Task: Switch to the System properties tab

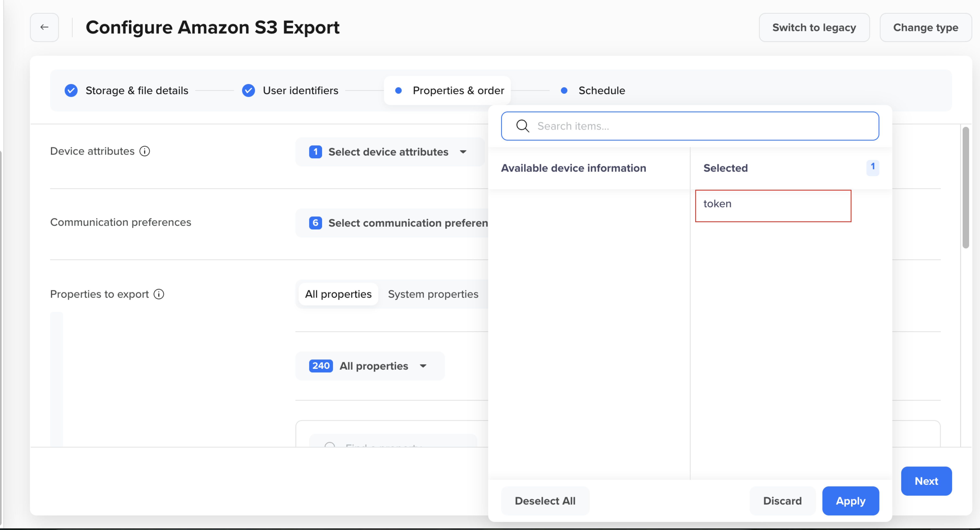Action: pos(433,293)
